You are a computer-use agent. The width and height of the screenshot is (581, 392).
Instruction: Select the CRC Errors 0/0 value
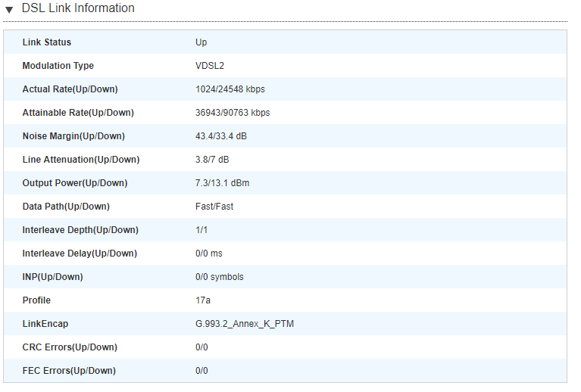(x=201, y=347)
